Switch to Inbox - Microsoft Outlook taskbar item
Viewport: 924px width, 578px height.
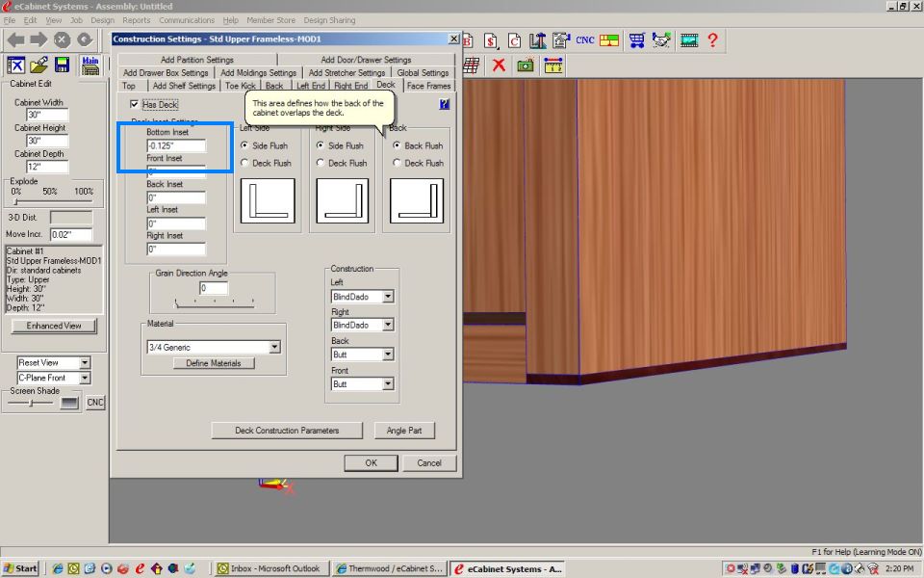269,568
